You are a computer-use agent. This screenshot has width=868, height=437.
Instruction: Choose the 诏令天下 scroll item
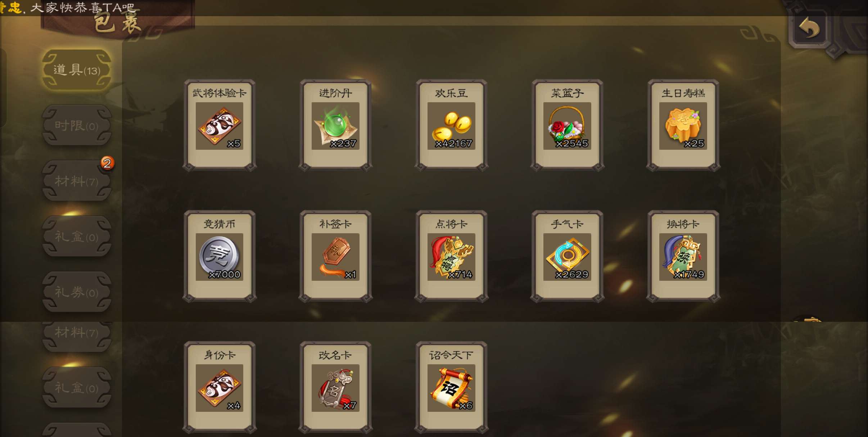pos(451,387)
